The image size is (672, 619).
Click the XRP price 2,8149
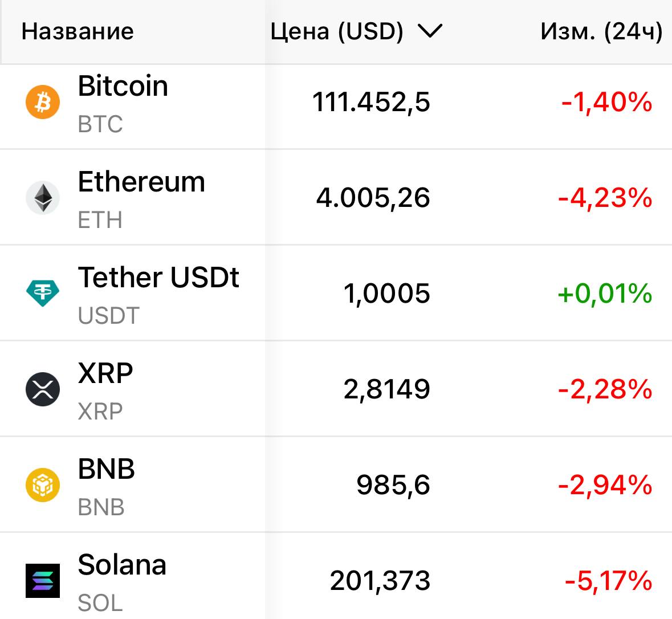[386, 389]
